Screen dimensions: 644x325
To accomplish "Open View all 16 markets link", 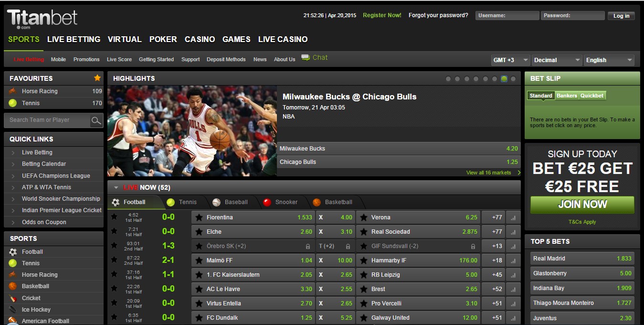I will point(489,173).
